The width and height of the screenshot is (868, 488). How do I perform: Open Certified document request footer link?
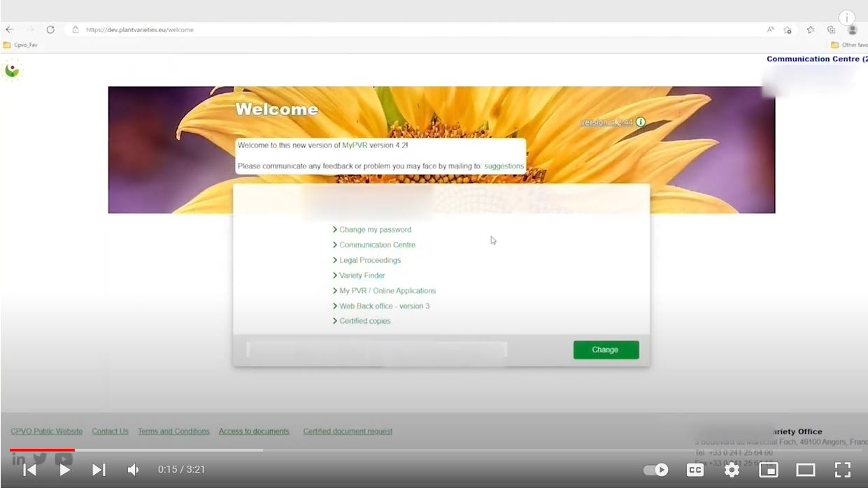[348, 431]
